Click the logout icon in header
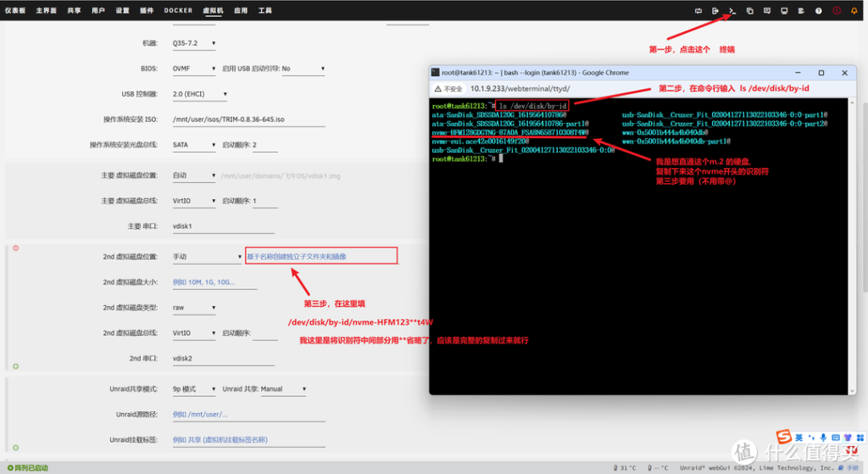 (715, 10)
